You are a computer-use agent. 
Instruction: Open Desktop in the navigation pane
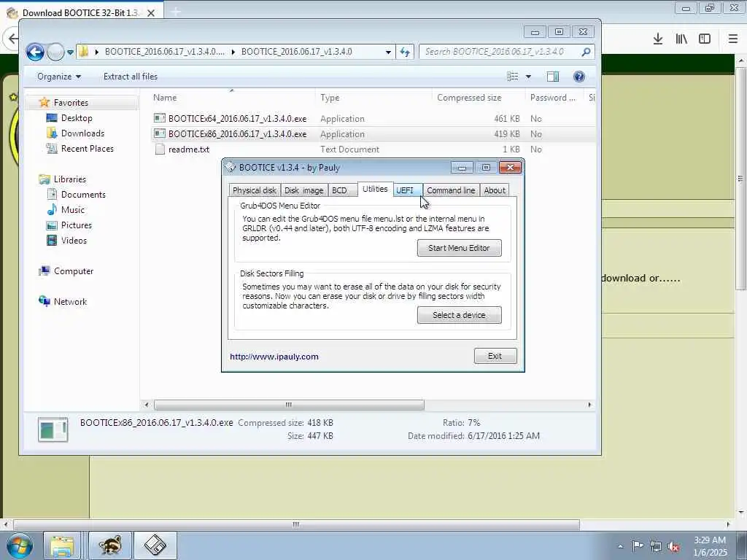pos(76,118)
